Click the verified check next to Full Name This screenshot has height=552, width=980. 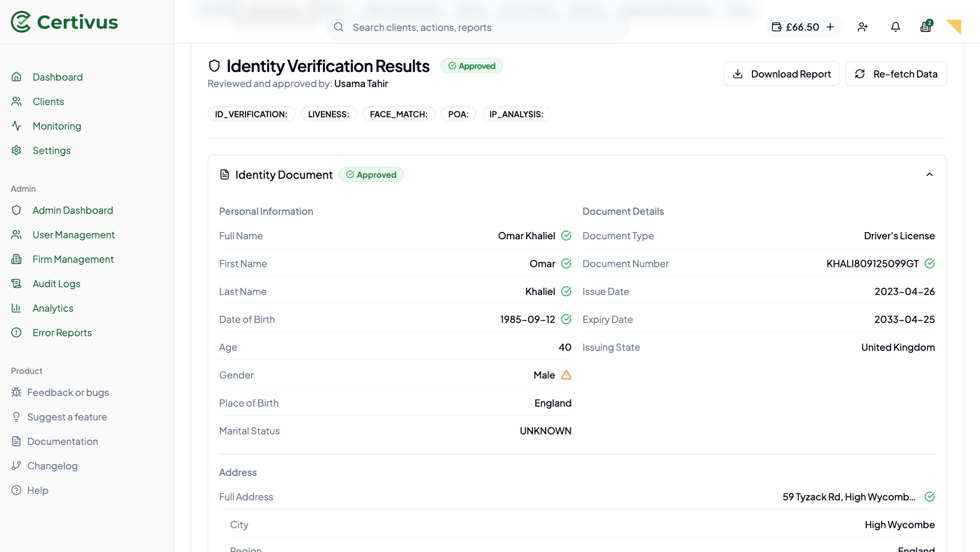[566, 236]
